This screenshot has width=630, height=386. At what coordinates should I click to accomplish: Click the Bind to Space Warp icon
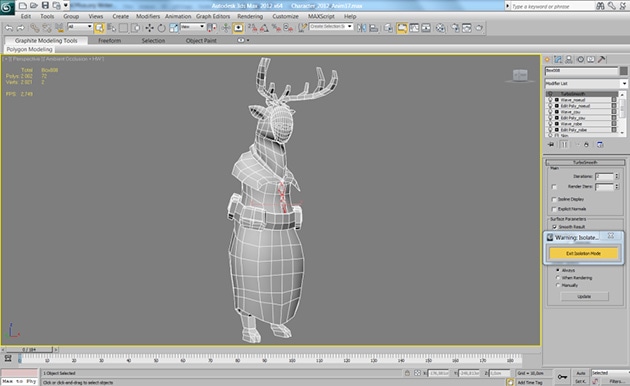[59, 28]
